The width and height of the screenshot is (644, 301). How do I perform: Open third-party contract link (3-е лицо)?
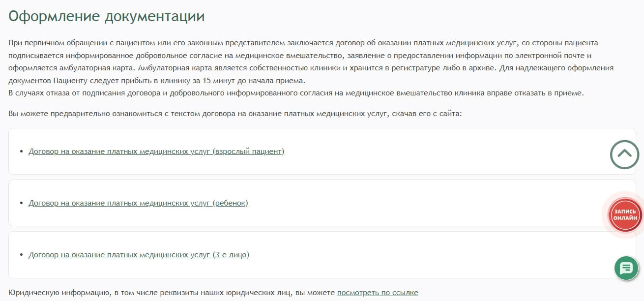[x=139, y=255]
